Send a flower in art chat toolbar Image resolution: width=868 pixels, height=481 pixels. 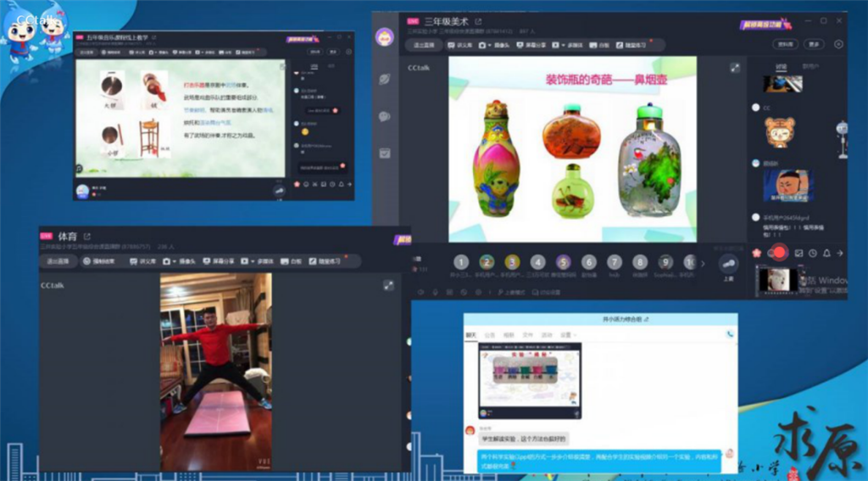(756, 254)
